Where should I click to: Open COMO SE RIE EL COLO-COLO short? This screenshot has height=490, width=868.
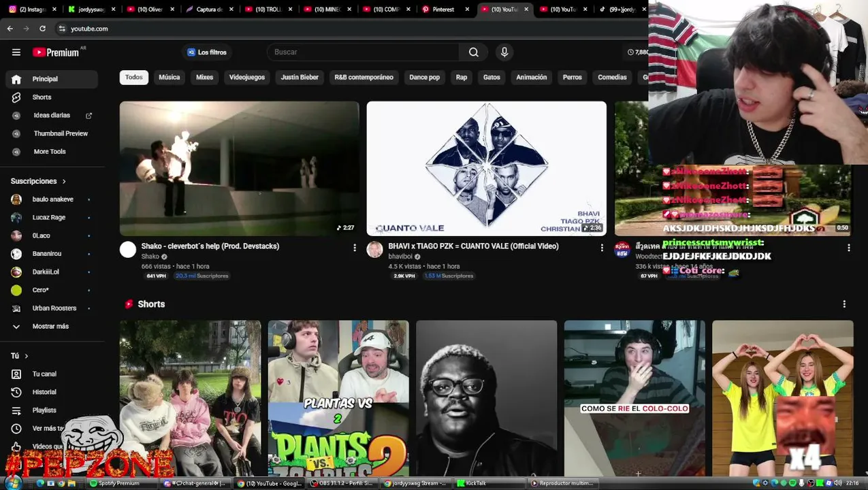pos(634,398)
